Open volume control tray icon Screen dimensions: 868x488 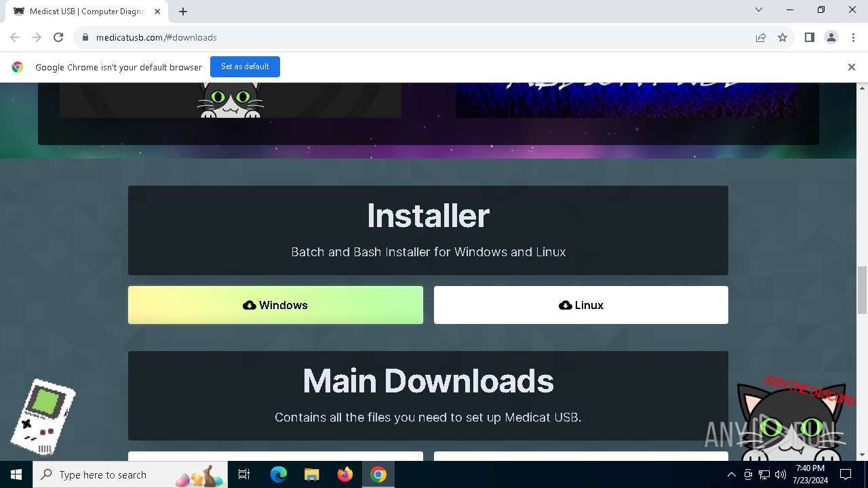[x=781, y=474]
